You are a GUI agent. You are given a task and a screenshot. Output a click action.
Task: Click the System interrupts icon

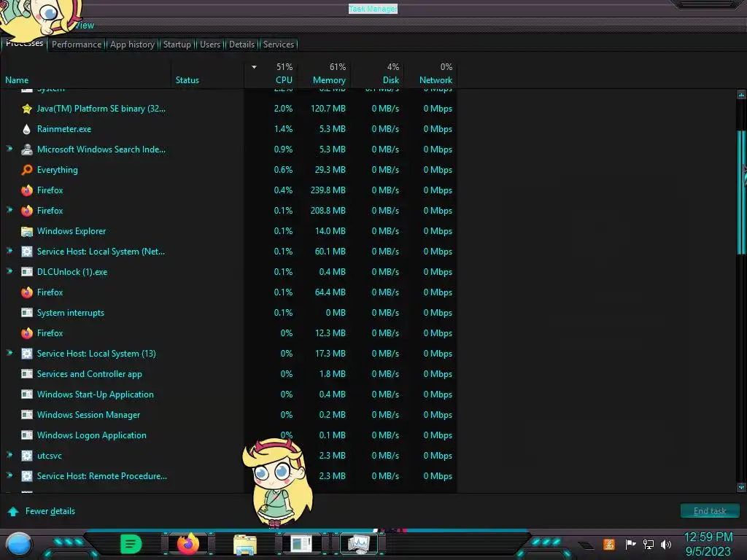pyautogui.click(x=27, y=313)
